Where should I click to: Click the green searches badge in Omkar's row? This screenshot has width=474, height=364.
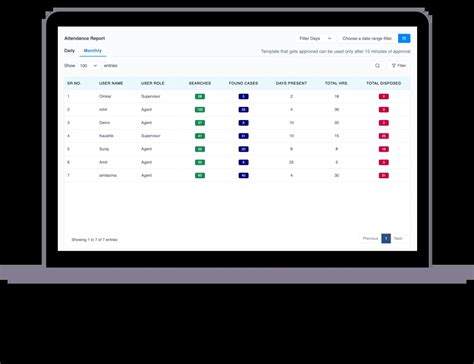[200, 97]
